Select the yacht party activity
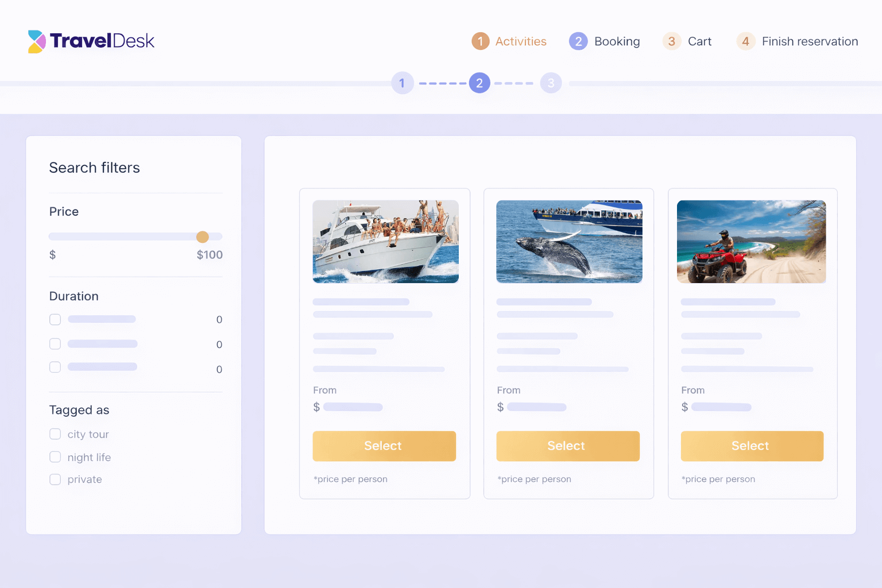Image resolution: width=882 pixels, height=588 pixels. 384,446
